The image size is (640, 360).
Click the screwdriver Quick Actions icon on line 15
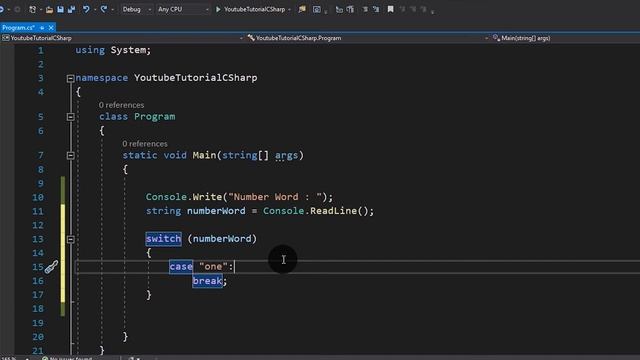click(x=51, y=267)
